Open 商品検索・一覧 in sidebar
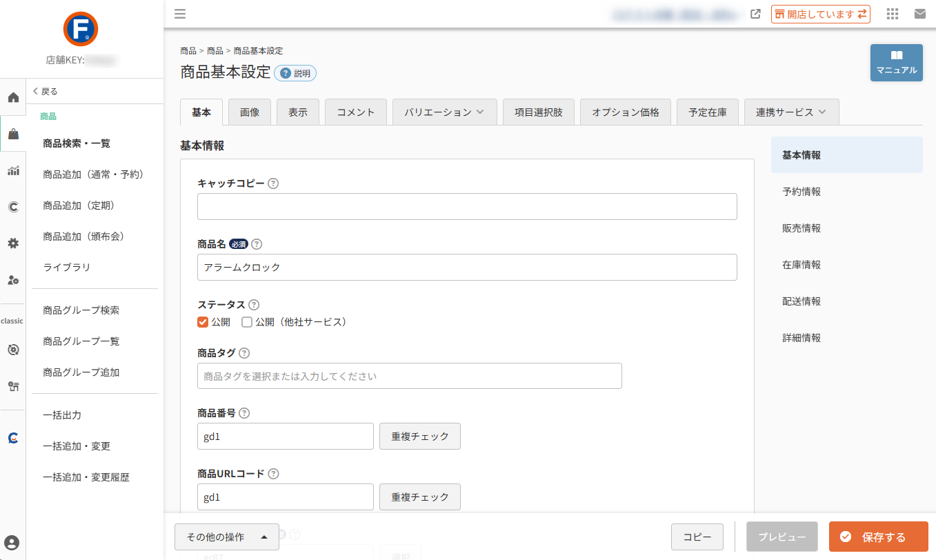The image size is (936, 560). pyautogui.click(x=77, y=143)
